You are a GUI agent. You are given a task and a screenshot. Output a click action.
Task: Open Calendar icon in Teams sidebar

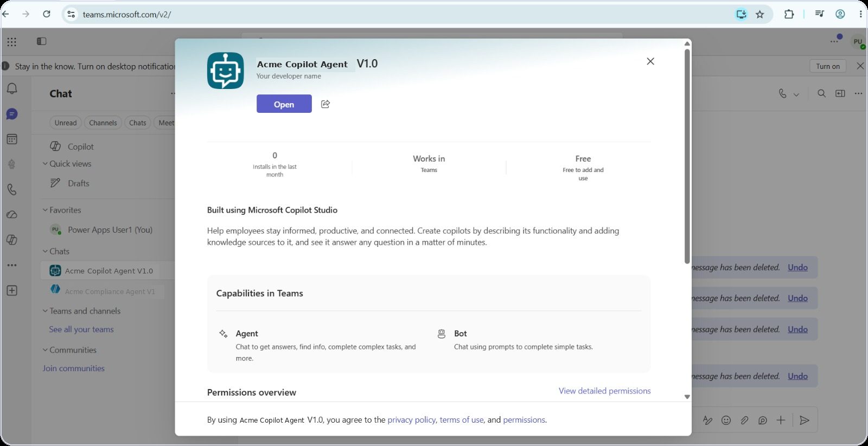[12, 139]
